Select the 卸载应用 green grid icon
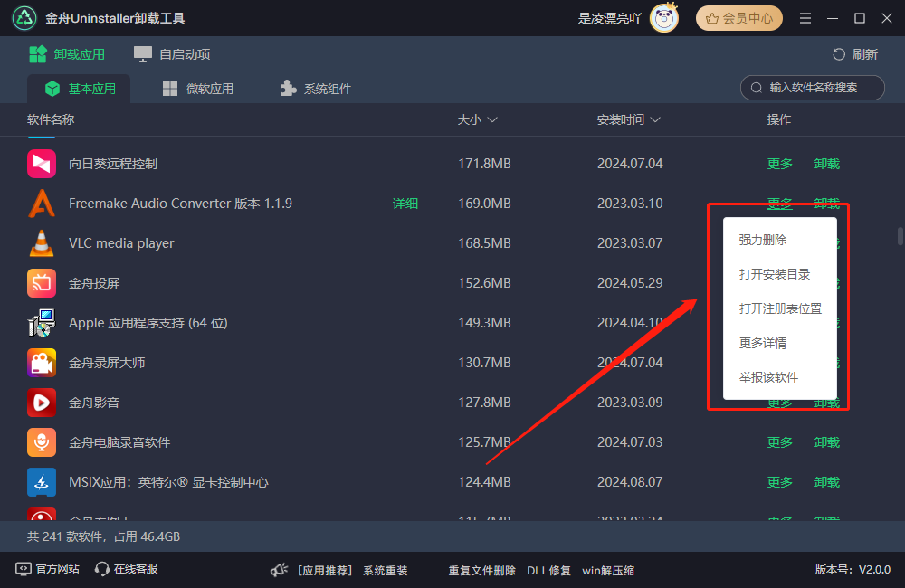This screenshot has height=588, width=905. (x=36, y=54)
